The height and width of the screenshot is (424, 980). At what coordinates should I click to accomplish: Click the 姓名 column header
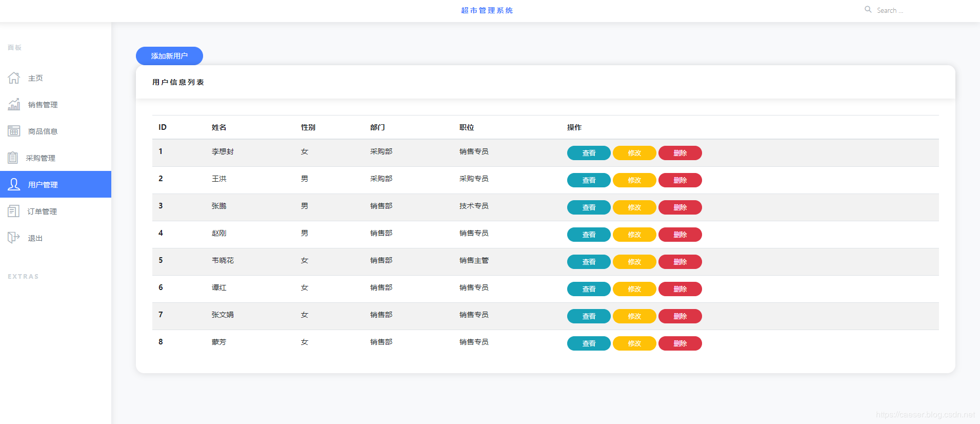(219, 127)
